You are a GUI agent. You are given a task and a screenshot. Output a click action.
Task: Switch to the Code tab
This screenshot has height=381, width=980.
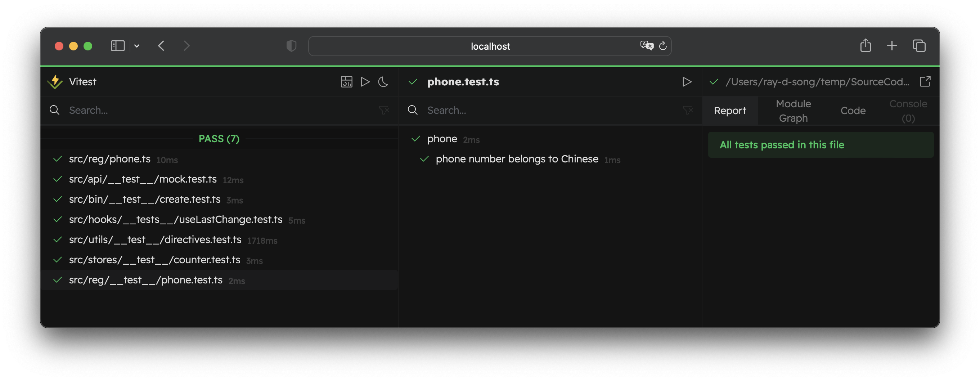(x=853, y=111)
